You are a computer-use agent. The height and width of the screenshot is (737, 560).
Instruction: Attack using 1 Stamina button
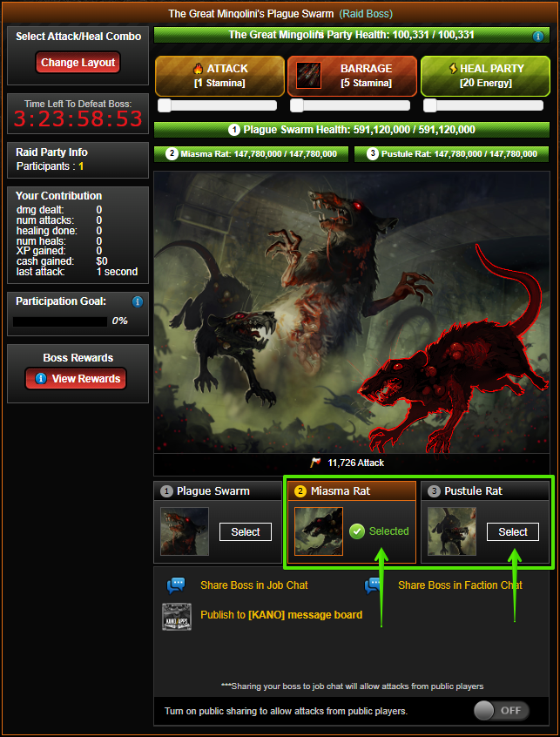point(219,76)
